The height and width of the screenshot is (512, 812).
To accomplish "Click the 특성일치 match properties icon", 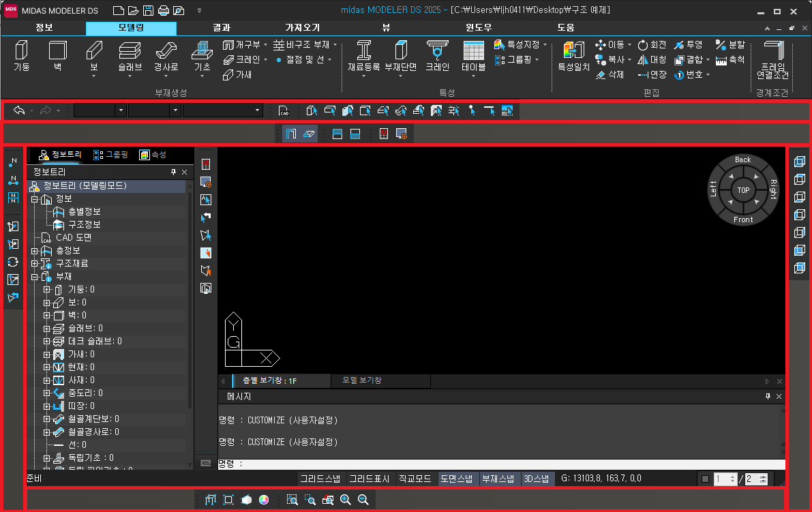I will pyautogui.click(x=574, y=56).
